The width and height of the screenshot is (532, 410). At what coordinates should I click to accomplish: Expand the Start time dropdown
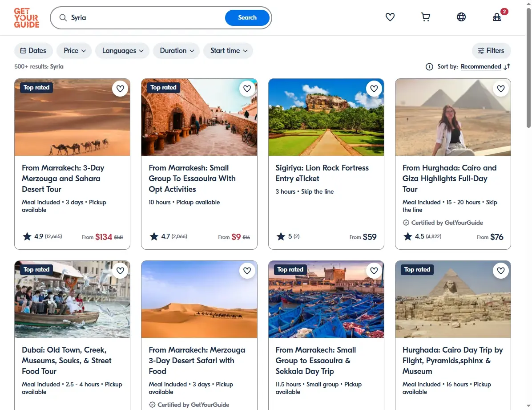pyautogui.click(x=228, y=51)
